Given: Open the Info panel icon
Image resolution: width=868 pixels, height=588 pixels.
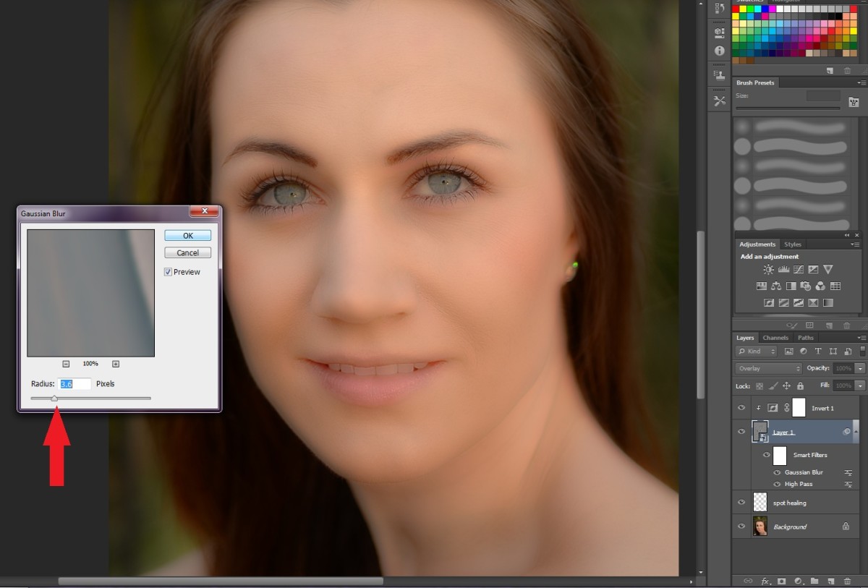Looking at the screenshot, I should tap(718, 51).
